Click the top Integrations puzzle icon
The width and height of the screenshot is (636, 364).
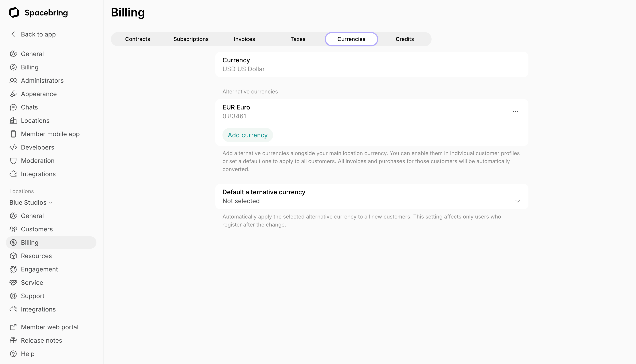pyautogui.click(x=13, y=174)
